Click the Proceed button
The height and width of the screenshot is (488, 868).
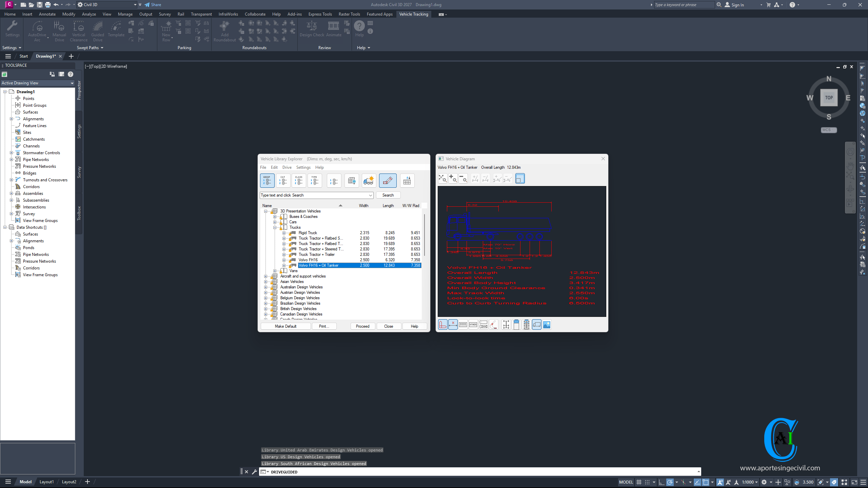coord(362,326)
